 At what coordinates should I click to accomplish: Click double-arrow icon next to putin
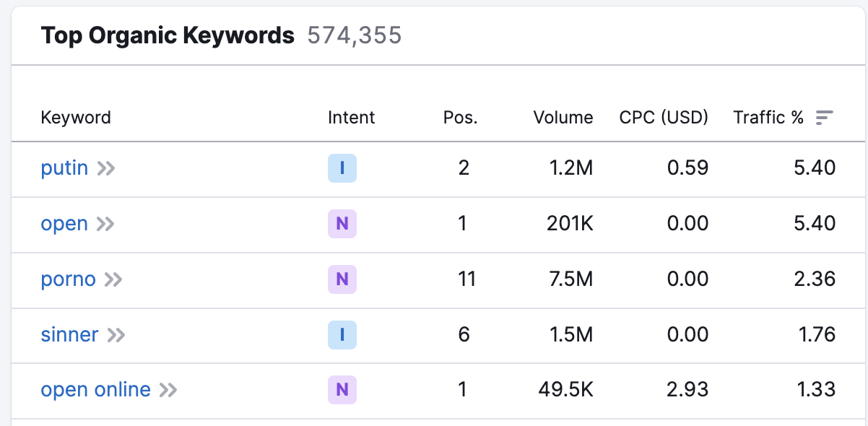pos(106,169)
